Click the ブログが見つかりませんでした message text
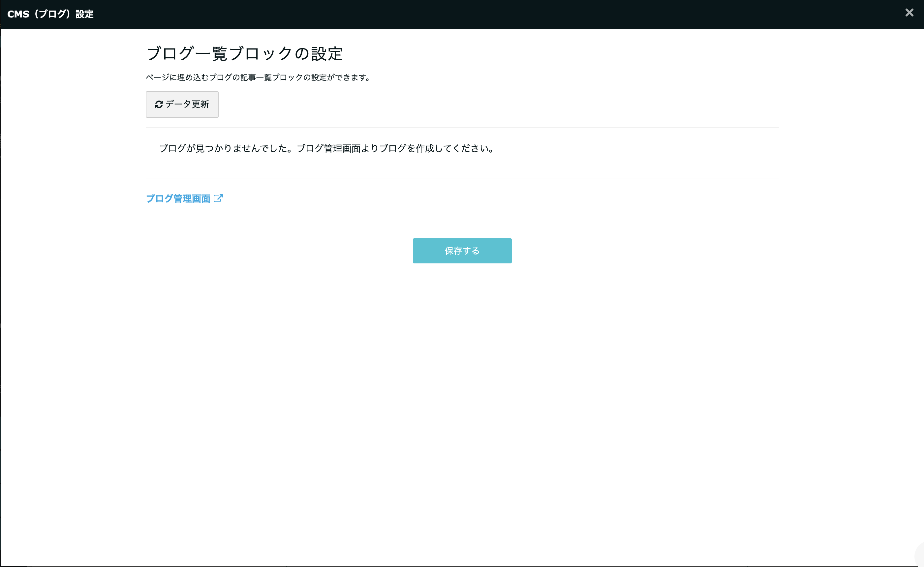 327,148
